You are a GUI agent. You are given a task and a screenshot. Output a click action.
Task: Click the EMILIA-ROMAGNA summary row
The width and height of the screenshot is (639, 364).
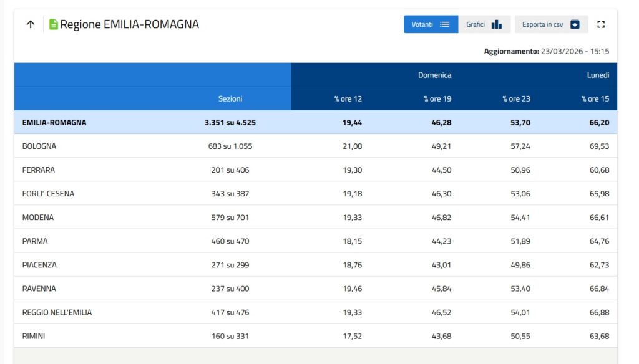coord(54,123)
